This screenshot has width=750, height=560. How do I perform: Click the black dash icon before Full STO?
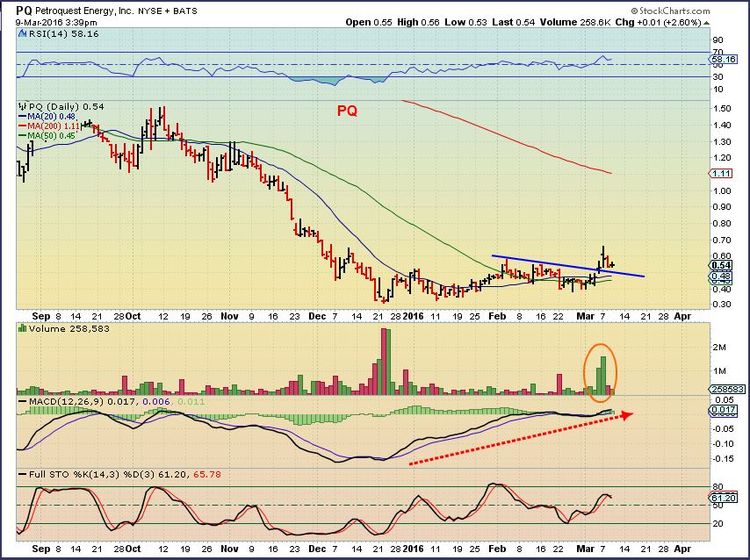tap(23, 474)
